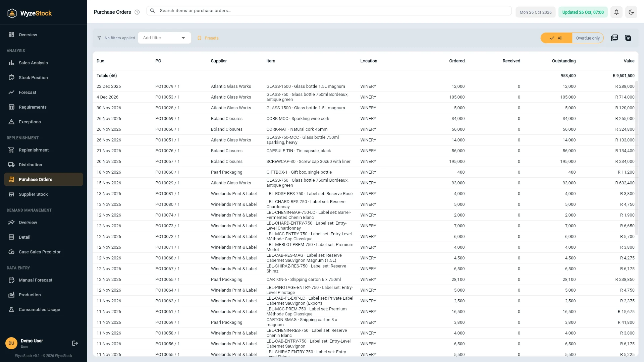Open Sales Analysis in the sidebar

click(44, 63)
